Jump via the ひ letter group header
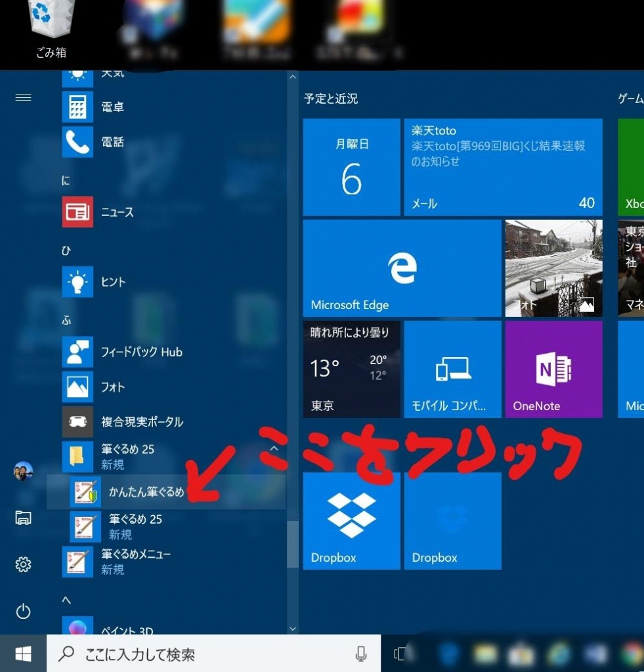644x672 pixels. [66, 250]
